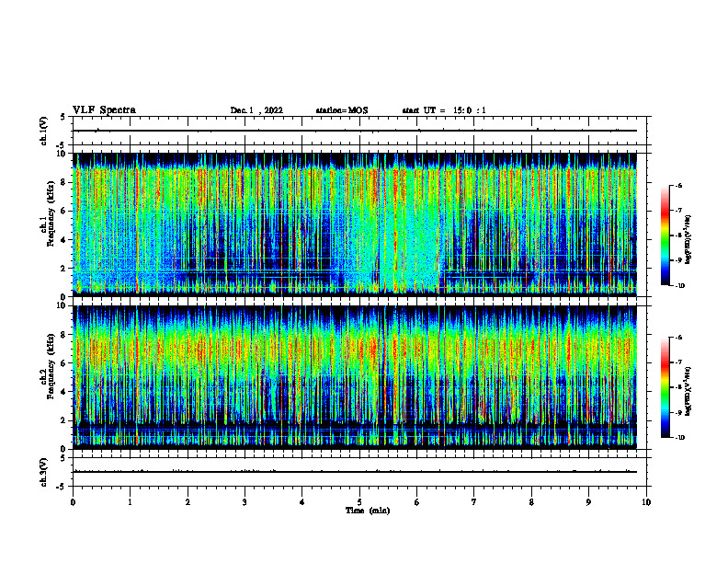Screen dimensions: 728x563
Task: Click the "4" kHz tick on ch.2 frequency axis
Action: click(x=63, y=392)
